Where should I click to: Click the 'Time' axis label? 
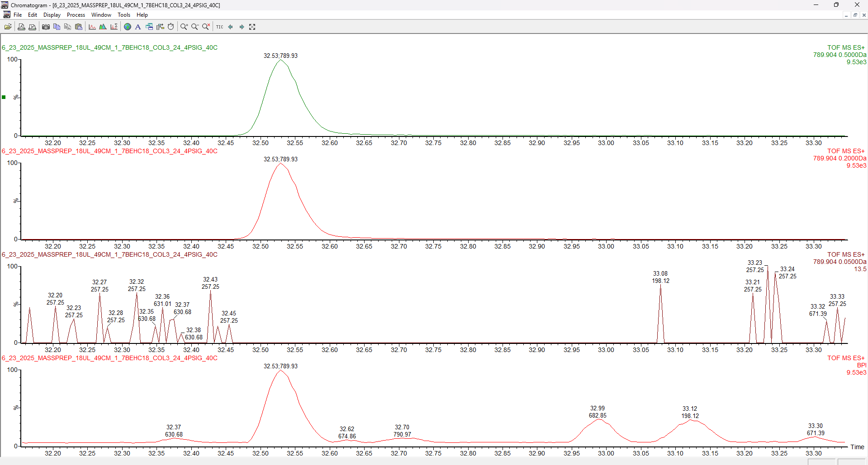(x=857, y=447)
